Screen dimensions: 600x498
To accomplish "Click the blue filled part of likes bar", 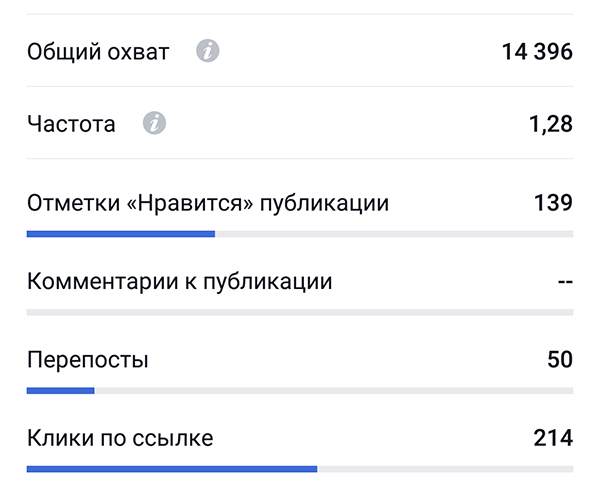I will click(x=120, y=234).
